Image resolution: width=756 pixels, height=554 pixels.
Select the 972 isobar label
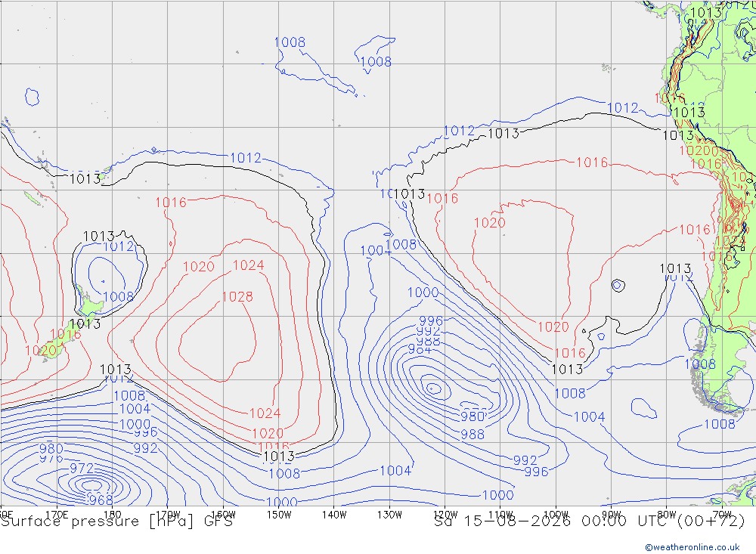(x=82, y=468)
